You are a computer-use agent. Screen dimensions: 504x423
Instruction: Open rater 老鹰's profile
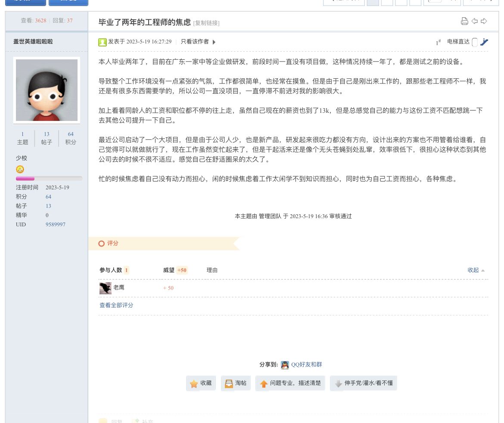coord(118,287)
